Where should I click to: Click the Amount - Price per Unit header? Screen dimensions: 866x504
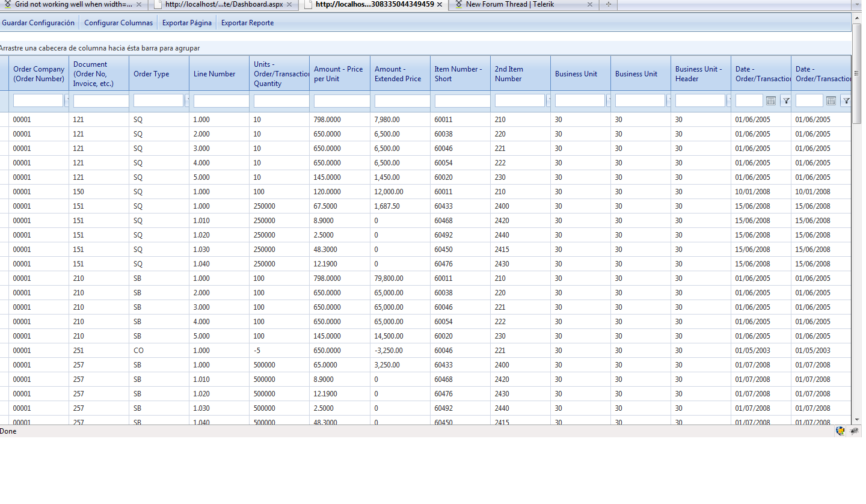click(339, 74)
